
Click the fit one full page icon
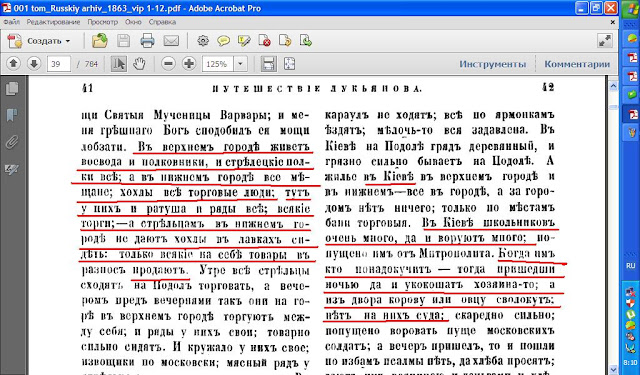(x=289, y=64)
